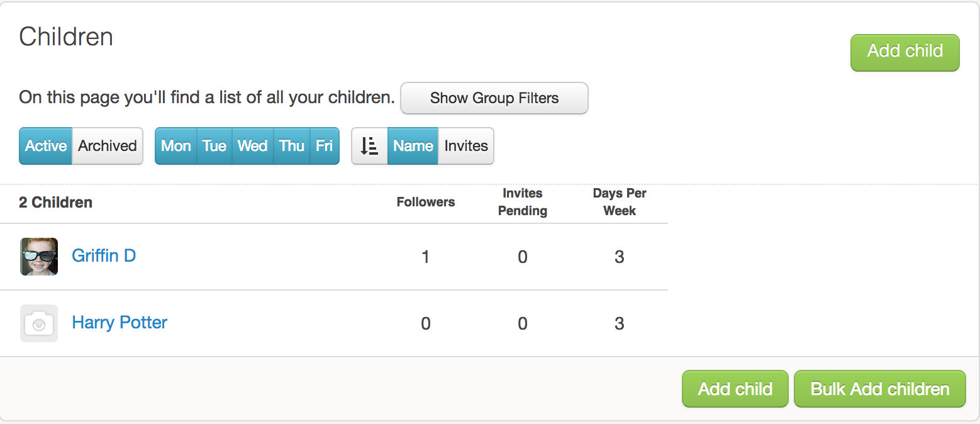Toggle the Wed day filter
The height and width of the screenshot is (424, 980).
click(253, 146)
